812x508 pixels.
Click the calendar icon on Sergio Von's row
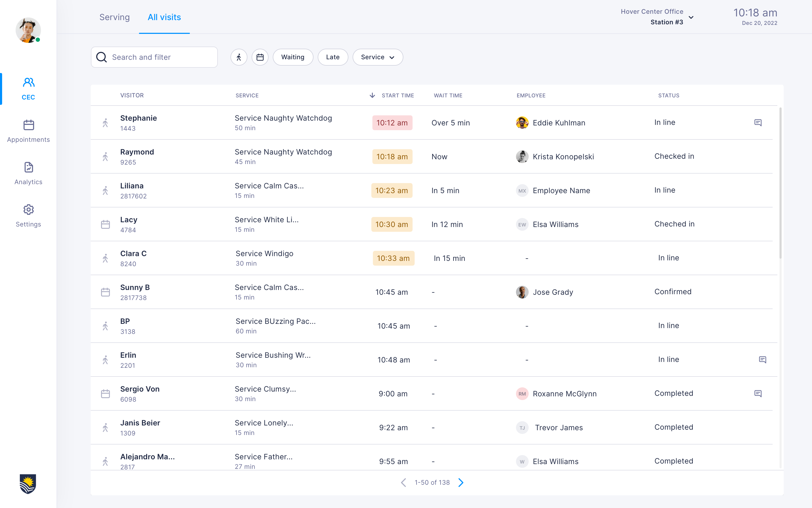105,394
